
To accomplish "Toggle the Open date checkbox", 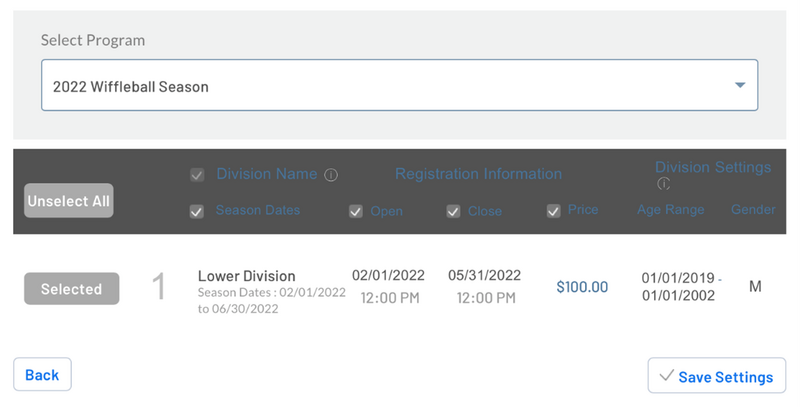I will point(356,211).
